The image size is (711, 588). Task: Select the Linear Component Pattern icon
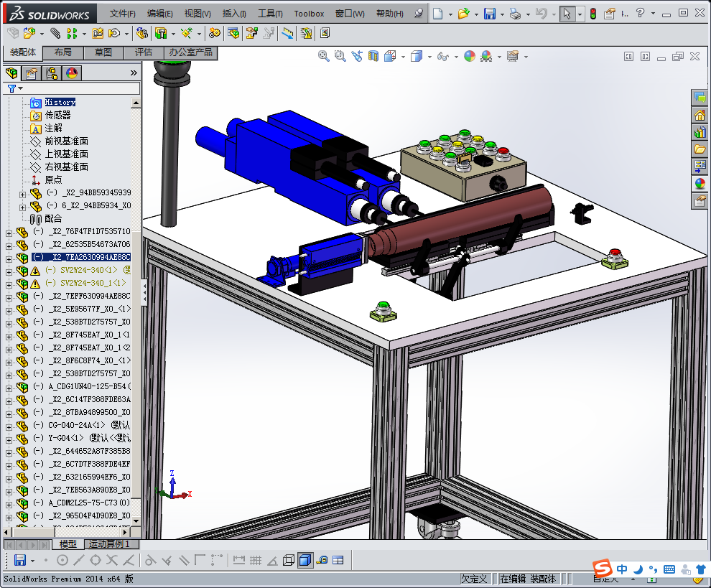coord(72,33)
